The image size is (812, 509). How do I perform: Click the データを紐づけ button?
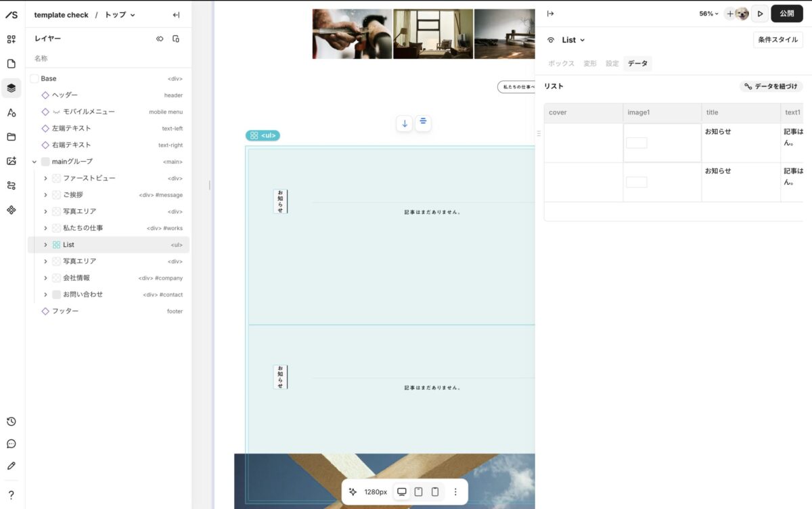point(771,87)
